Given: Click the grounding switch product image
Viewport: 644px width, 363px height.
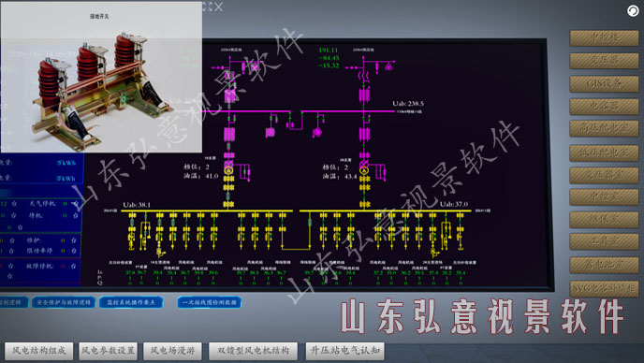Looking at the screenshot, I should coord(102,93).
